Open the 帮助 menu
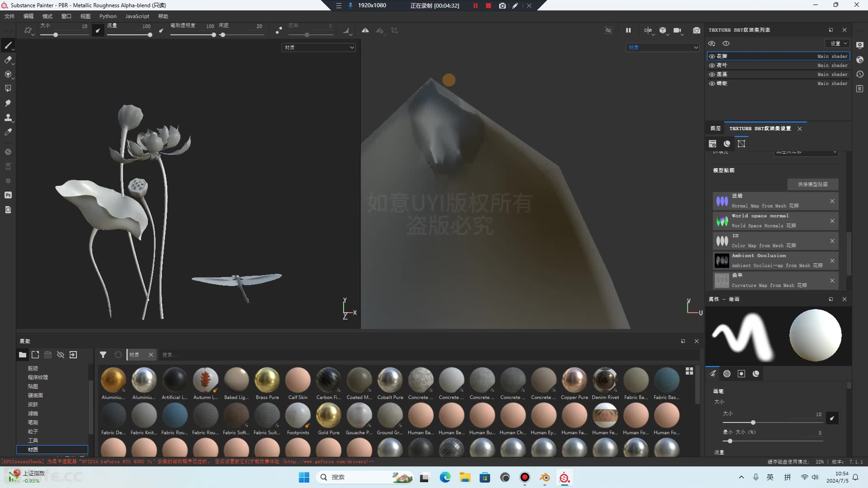This screenshot has width=868, height=488. pyautogui.click(x=163, y=16)
